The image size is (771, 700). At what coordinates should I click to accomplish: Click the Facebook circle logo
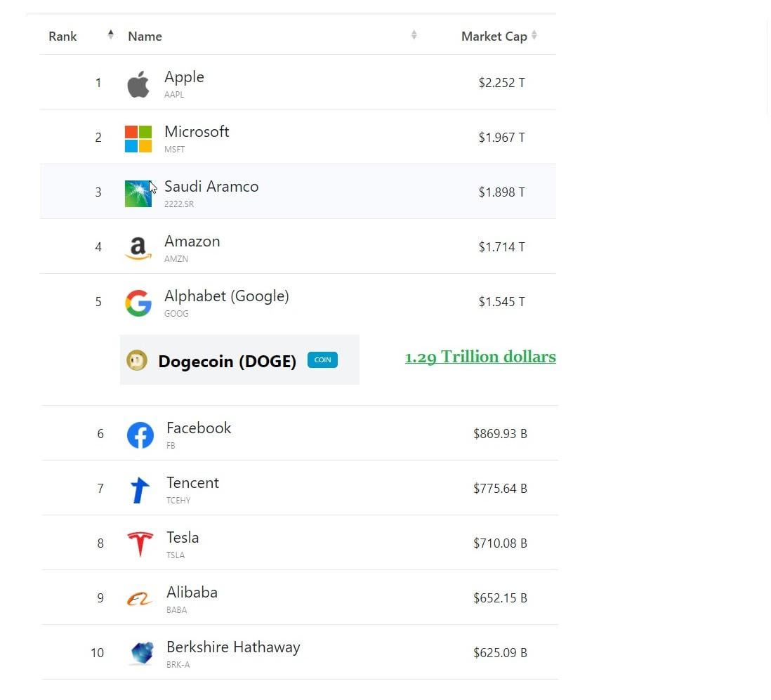coord(140,433)
